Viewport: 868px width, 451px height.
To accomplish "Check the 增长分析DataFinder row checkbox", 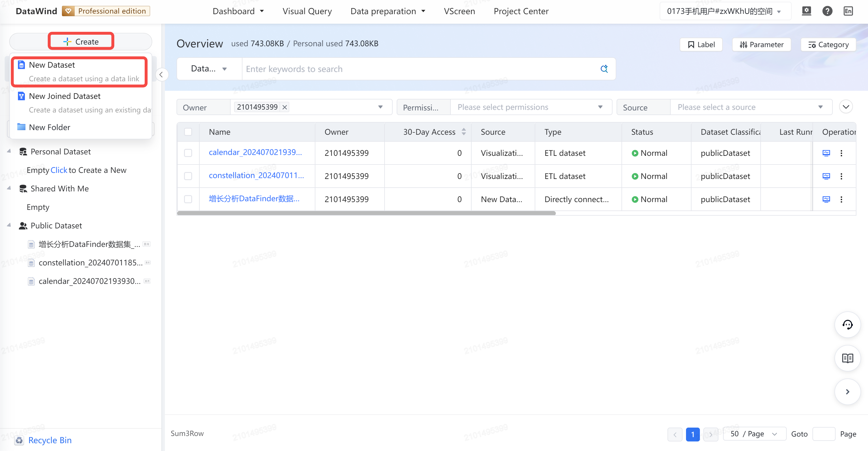I will click(188, 199).
